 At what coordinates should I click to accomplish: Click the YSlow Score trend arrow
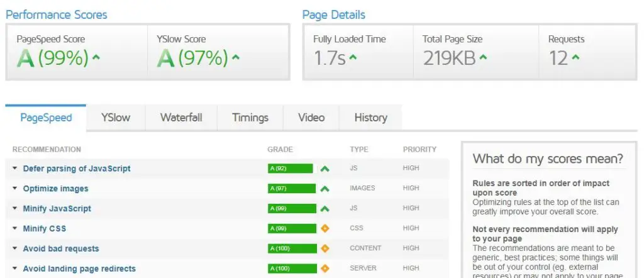(x=236, y=58)
